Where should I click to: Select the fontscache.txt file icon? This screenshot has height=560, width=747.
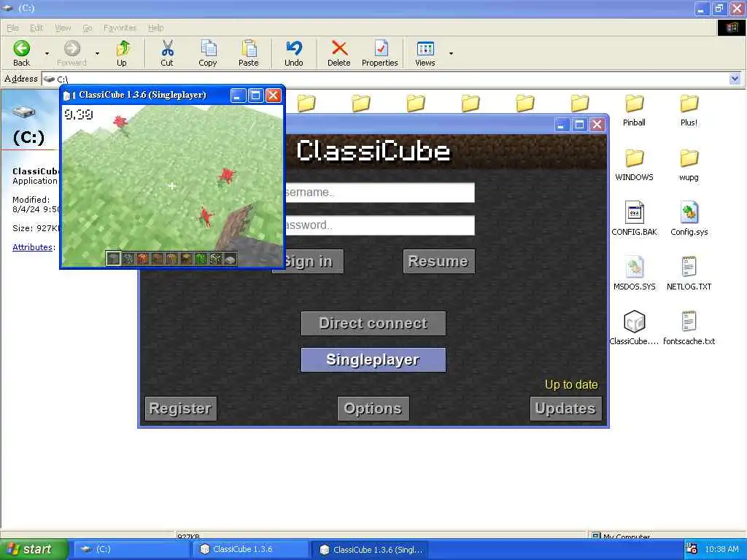click(689, 322)
